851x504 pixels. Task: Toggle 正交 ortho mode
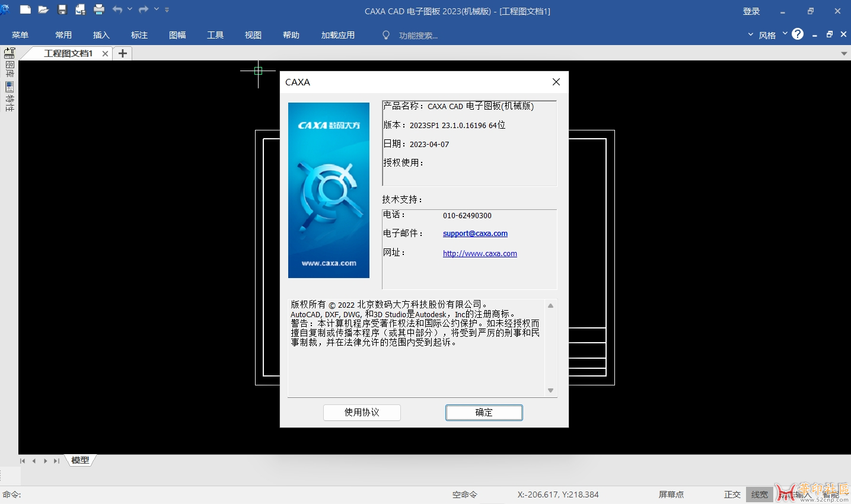732,495
